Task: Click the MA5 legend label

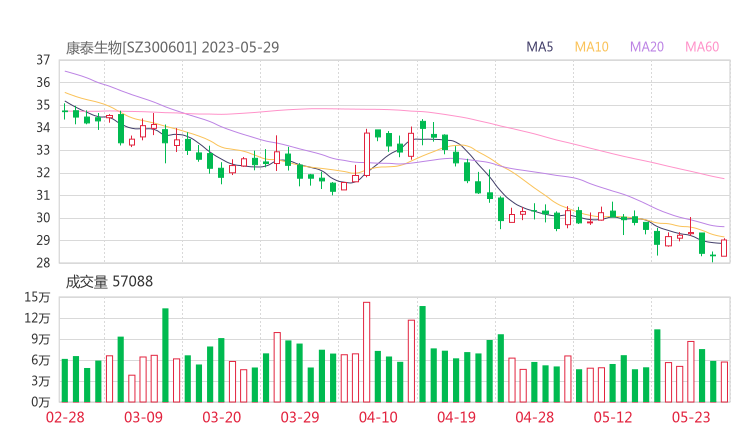Action: point(539,47)
